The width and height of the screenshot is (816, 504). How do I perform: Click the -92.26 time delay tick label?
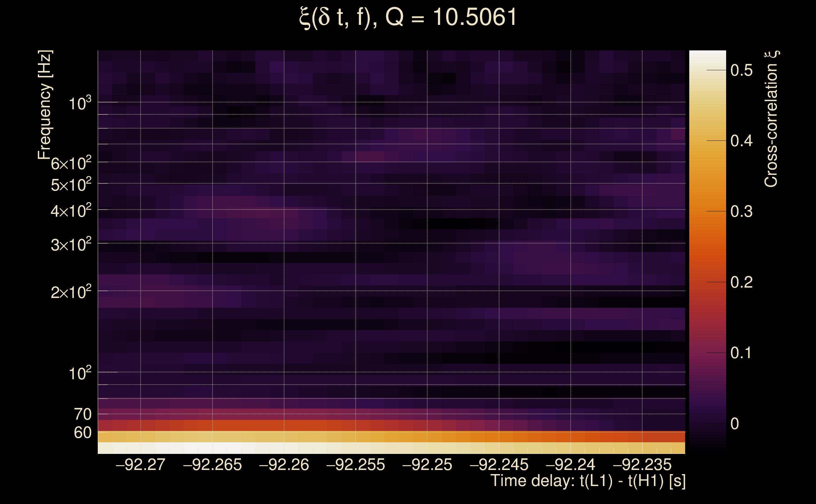tap(284, 465)
